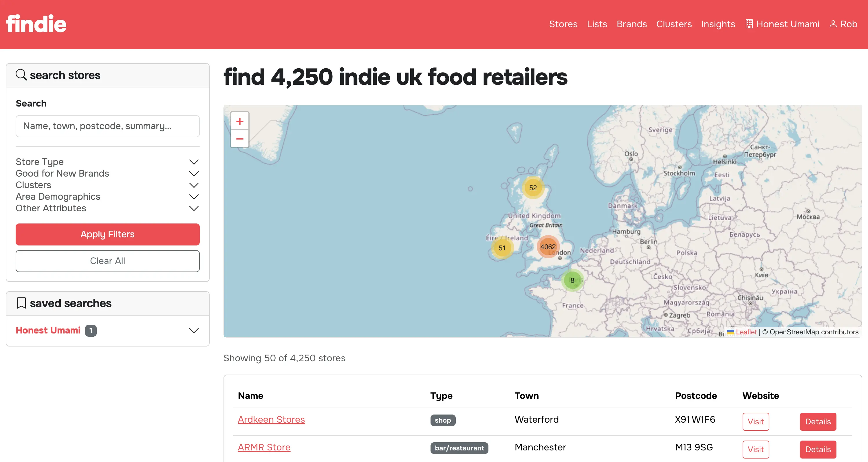
Task: Click the Clear All button
Action: (x=107, y=261)
